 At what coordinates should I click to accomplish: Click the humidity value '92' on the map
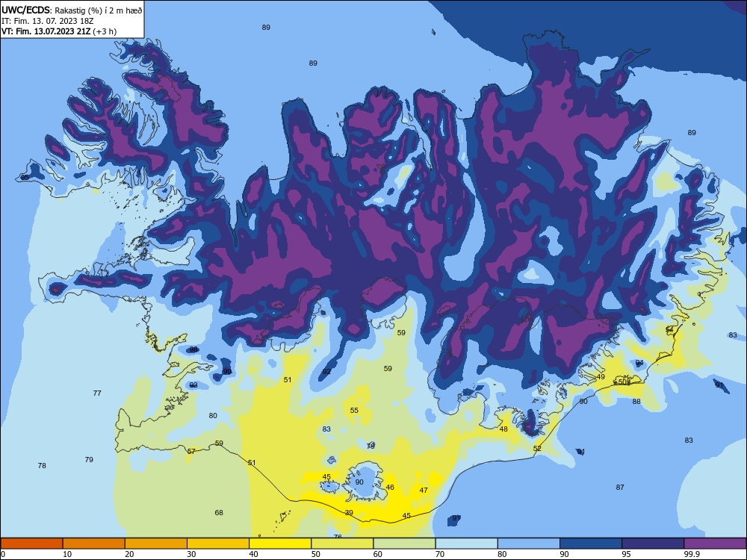[326, 371]
